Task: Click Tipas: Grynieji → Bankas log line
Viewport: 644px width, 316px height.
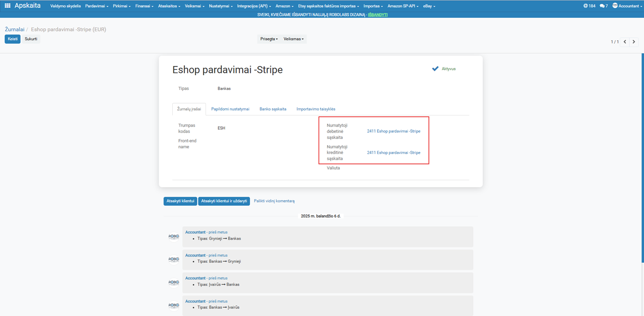Action: pyautogui.click(x=219, y=239)
